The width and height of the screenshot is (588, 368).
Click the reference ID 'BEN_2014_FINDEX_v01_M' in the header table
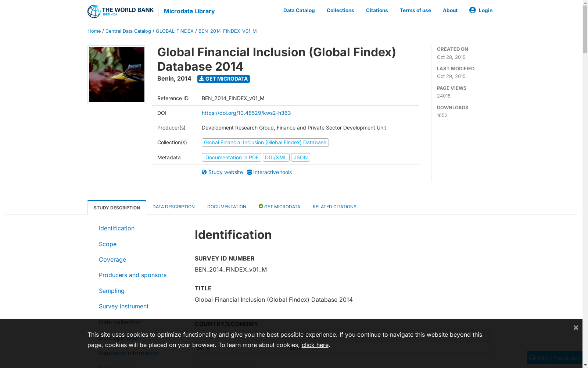(x=233, y=98)
